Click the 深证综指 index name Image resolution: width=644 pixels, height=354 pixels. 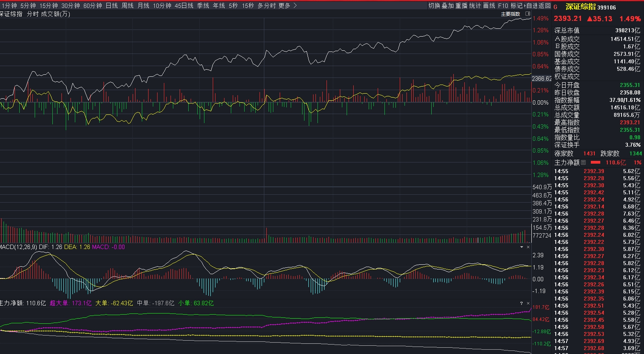581,7
